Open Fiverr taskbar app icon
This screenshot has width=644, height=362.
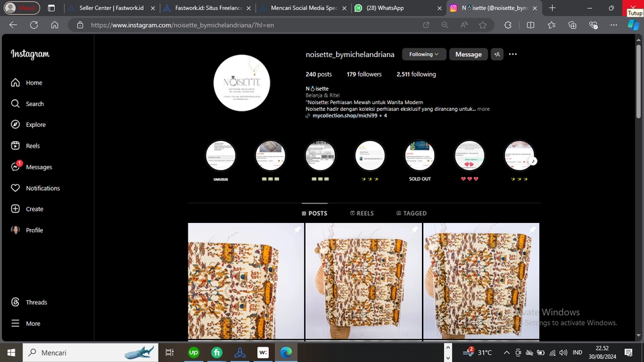point(217,353)
